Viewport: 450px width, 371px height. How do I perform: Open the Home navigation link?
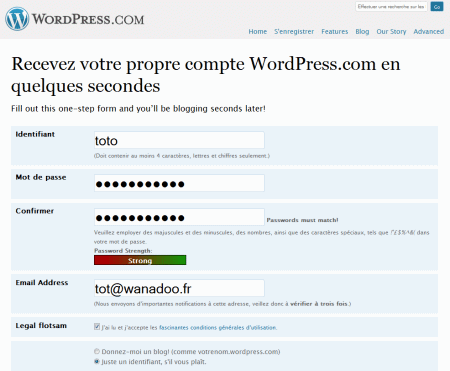click(x=258, y=31)
